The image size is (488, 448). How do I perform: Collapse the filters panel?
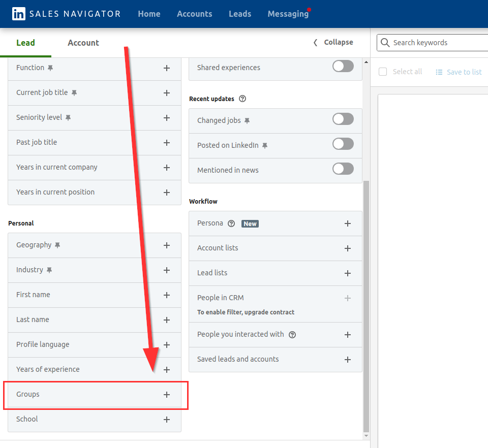point(333,42)
